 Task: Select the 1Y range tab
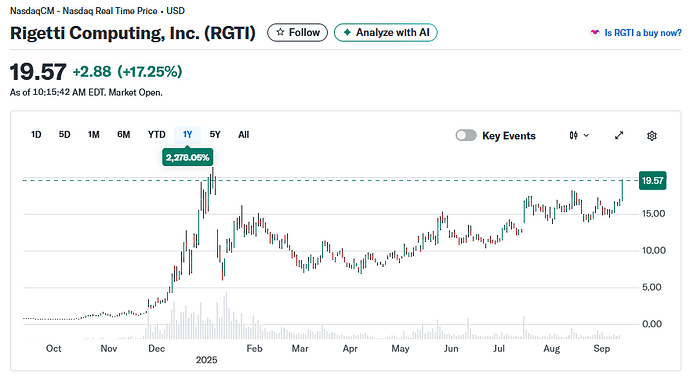187,135
